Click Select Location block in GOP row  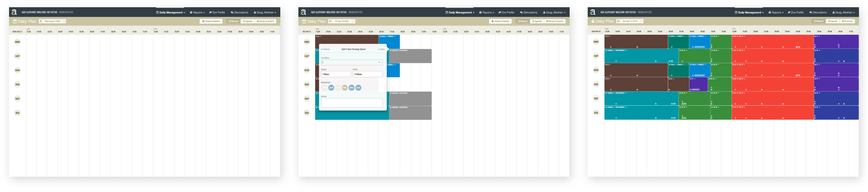pyautogui.click(x=410, y=56)
